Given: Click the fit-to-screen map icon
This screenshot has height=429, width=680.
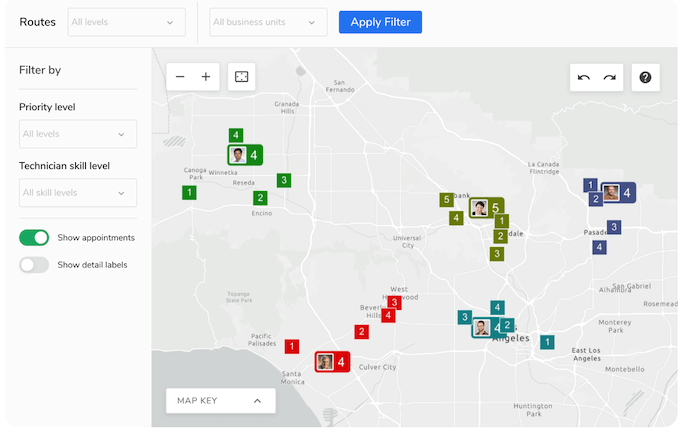Looking at the screenshot, I should [x=241, y=77].
